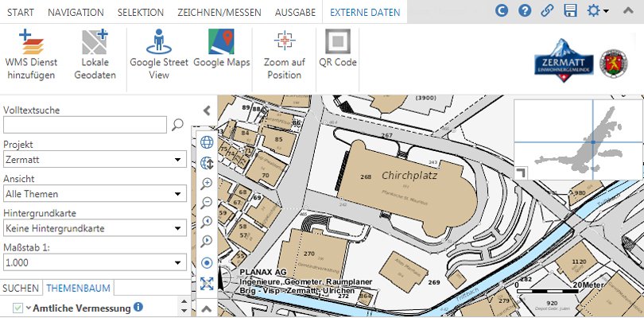The height and width of the screenshot is (318, 644).
Task: Click the round target toggle on map toolbar
Action: [207, 262]
